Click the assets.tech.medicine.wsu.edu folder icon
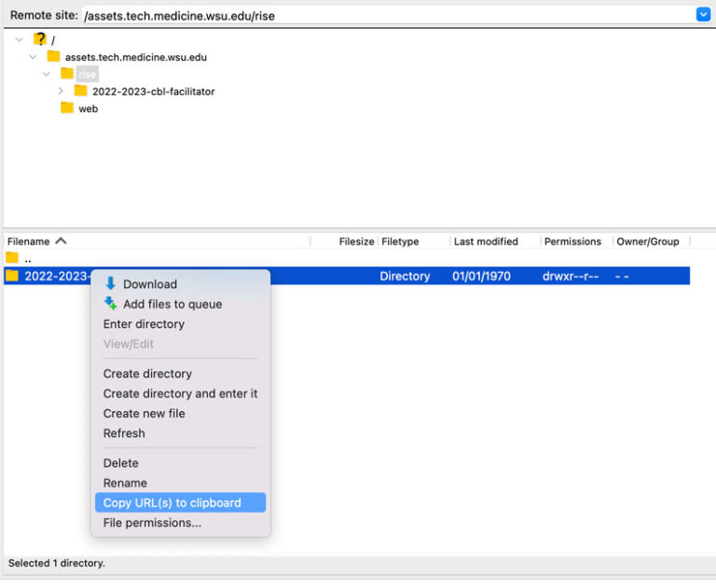Image resolution: width=716 pixels, height=588 pixels. click(53, 57)
